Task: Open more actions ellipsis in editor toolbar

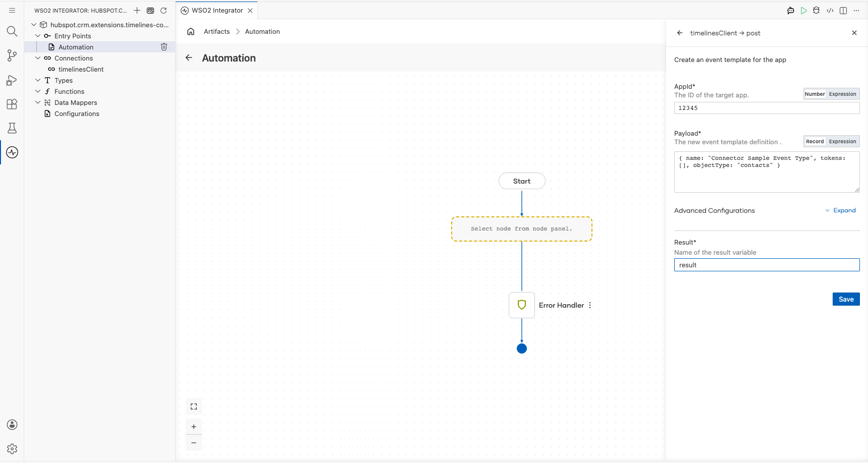Action: [856, 10]
